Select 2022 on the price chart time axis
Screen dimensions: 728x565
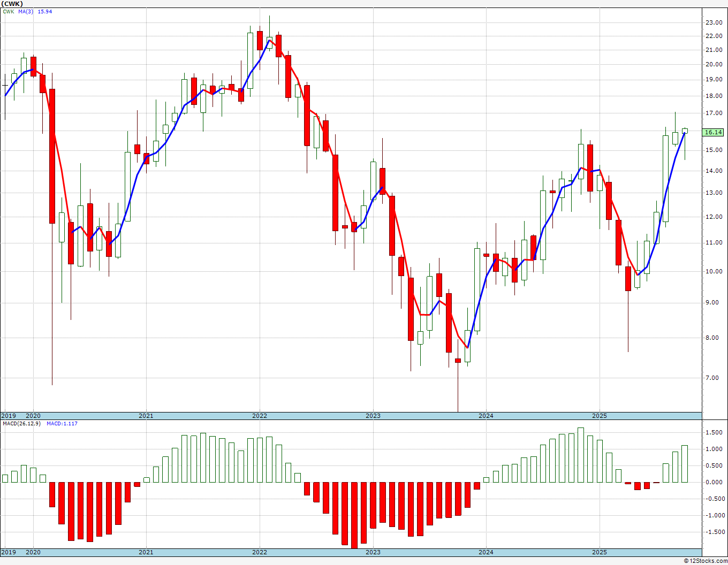(x=260, y=416)
